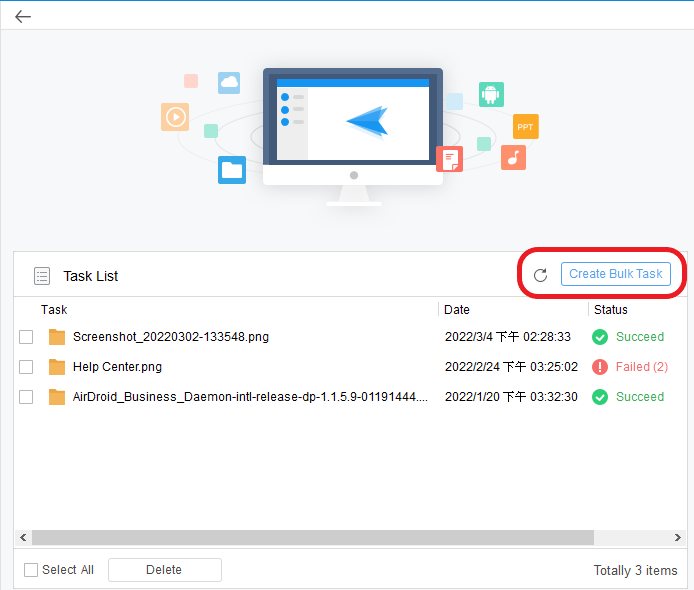694x590 pixels.
Task: Click folder icon for Help Center.png
Action: [57, 367]
